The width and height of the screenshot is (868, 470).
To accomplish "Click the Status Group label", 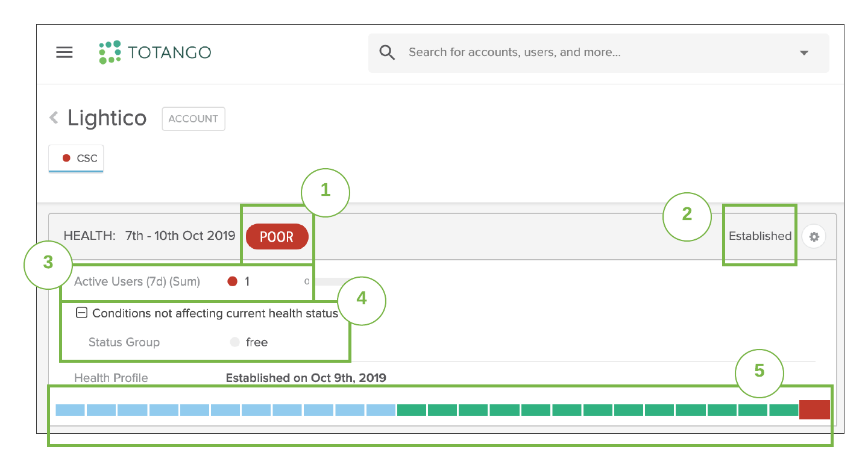I will click(124, 342).
